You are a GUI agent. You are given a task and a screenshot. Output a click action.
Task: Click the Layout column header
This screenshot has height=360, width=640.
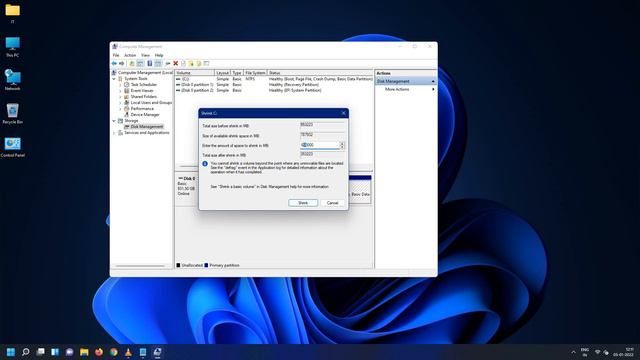[222, 73]
